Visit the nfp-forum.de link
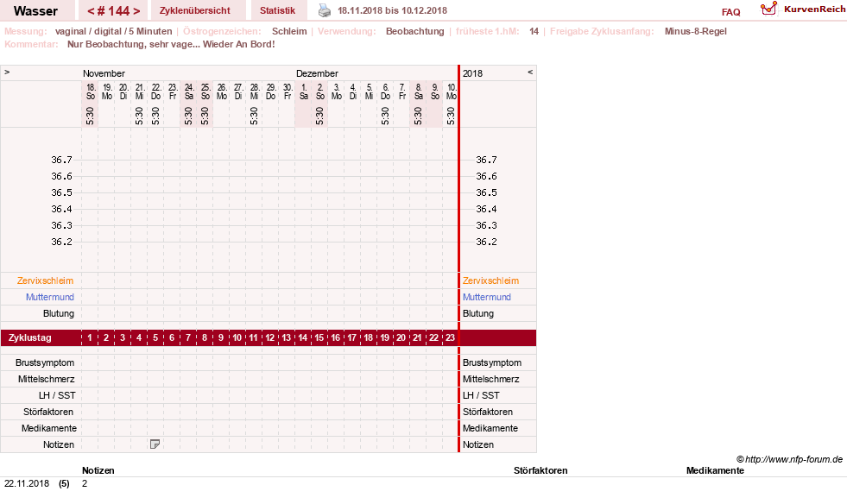Viewport: 847px width, 504px height. coord(793,459)
